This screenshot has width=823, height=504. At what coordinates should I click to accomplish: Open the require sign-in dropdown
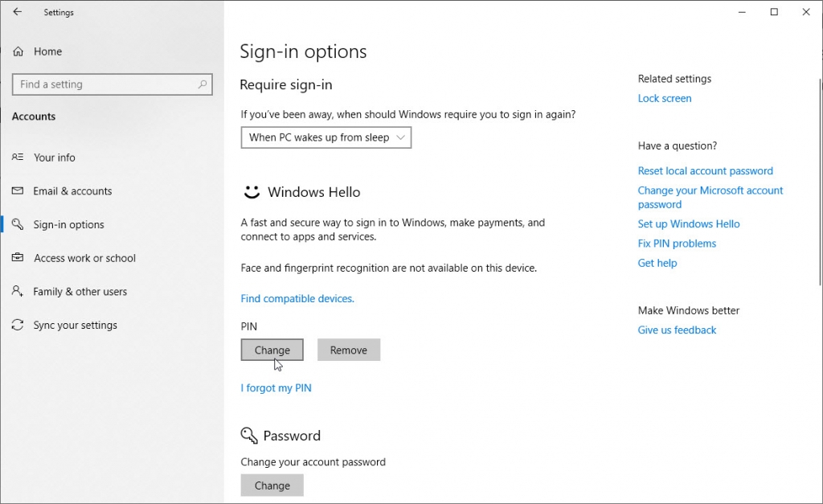(x=326, y=137)
